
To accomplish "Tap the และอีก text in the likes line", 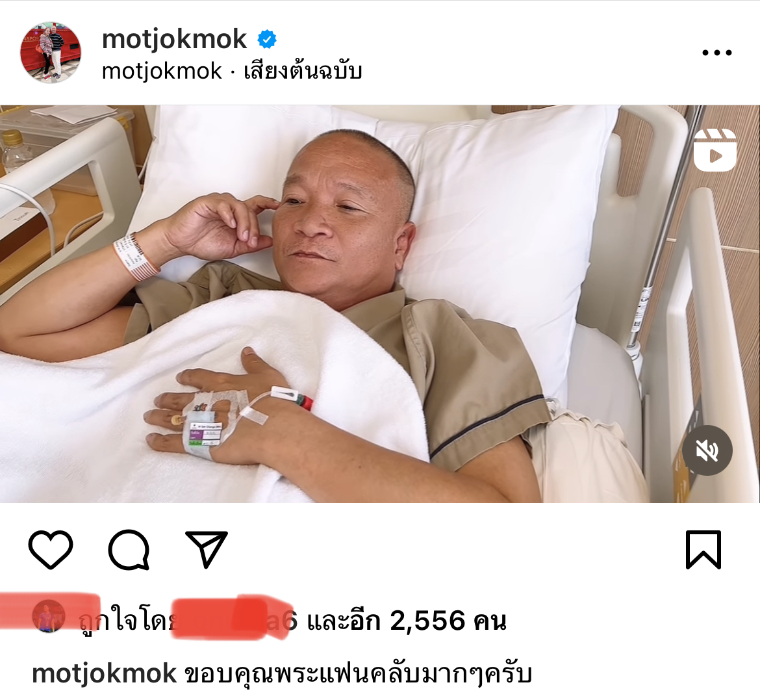I will [344, 621].
